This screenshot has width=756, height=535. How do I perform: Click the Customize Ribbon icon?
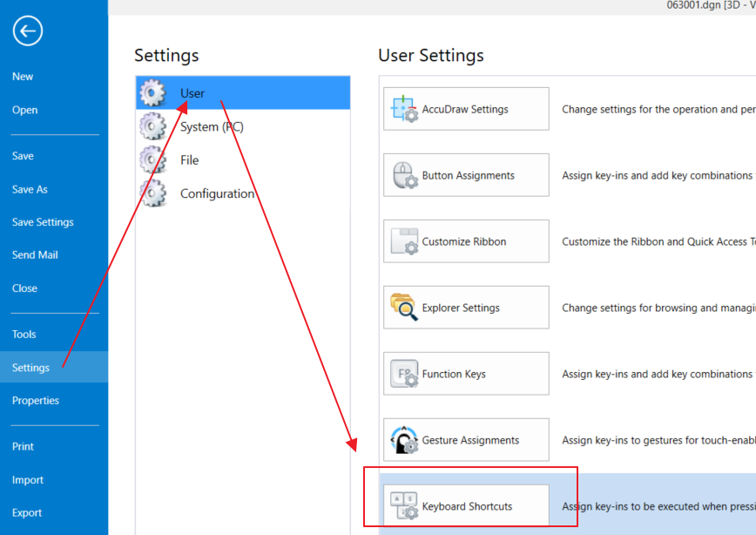click(x=404, y=241)
